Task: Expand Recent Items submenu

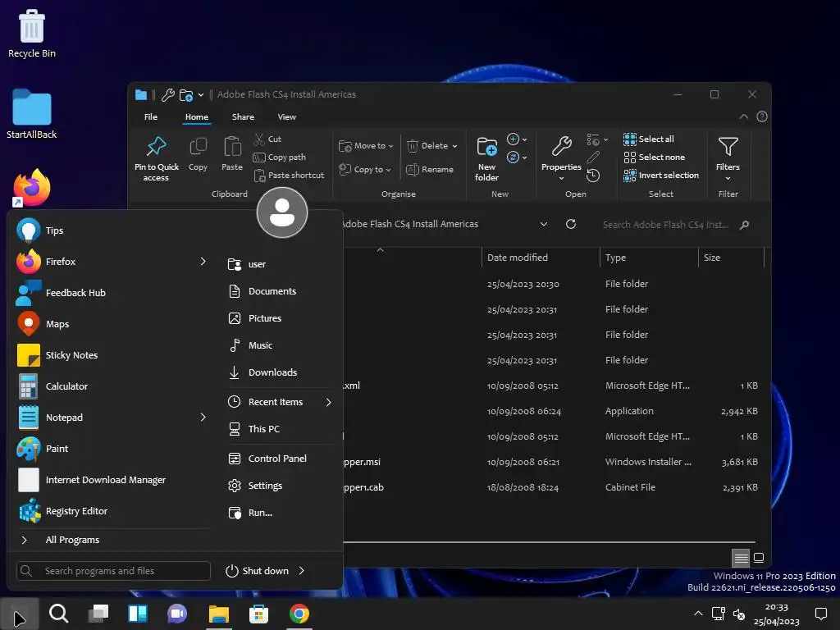Action: [328, 402]
